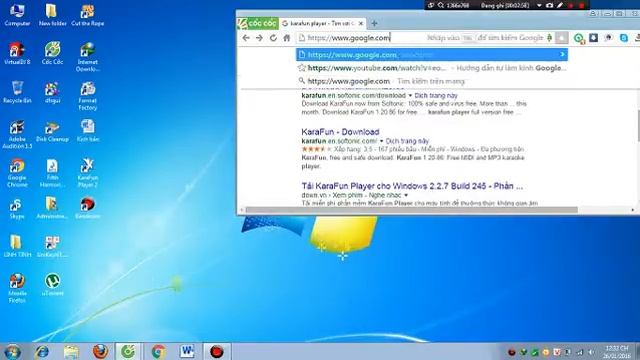Select the New folder desktop icon
Screen dimensions: 640x360
click(x=52, y=15)
